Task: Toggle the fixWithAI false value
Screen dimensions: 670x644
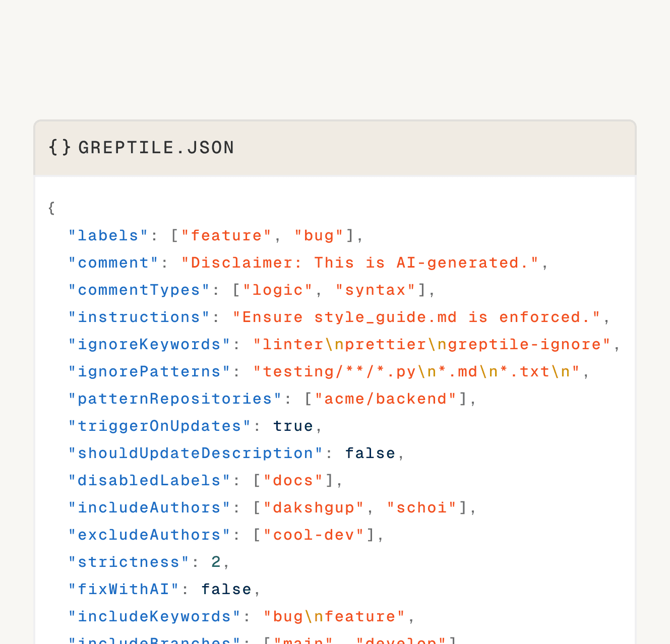Action: tap(226, 589)
